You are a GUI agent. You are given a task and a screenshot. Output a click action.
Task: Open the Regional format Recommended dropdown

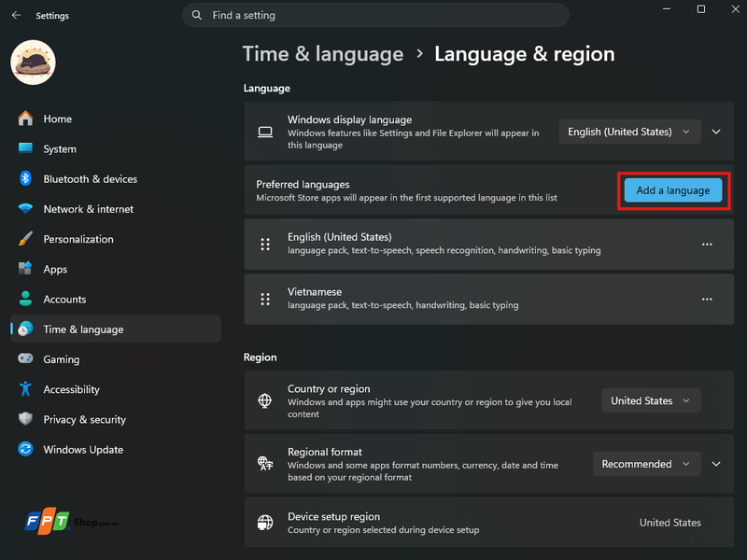tap(646, 464)
